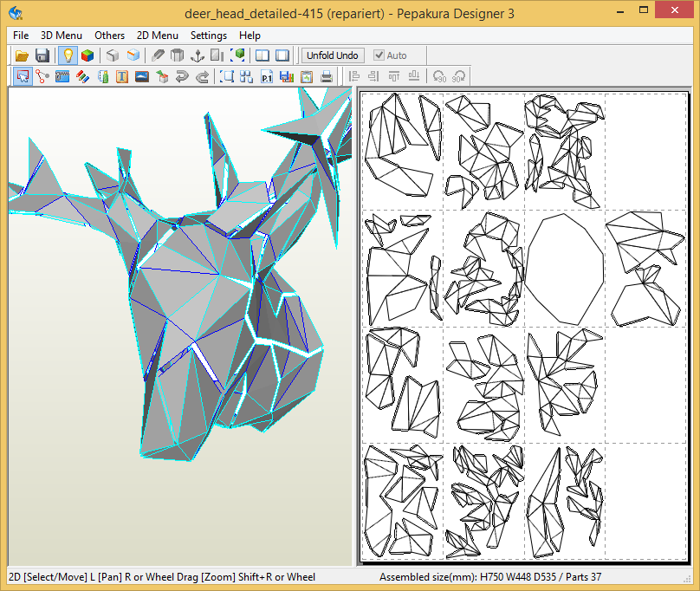Toggle the Auto checkbox
Image resolution: width=700 pixels, height=591 pixels.
379,55
